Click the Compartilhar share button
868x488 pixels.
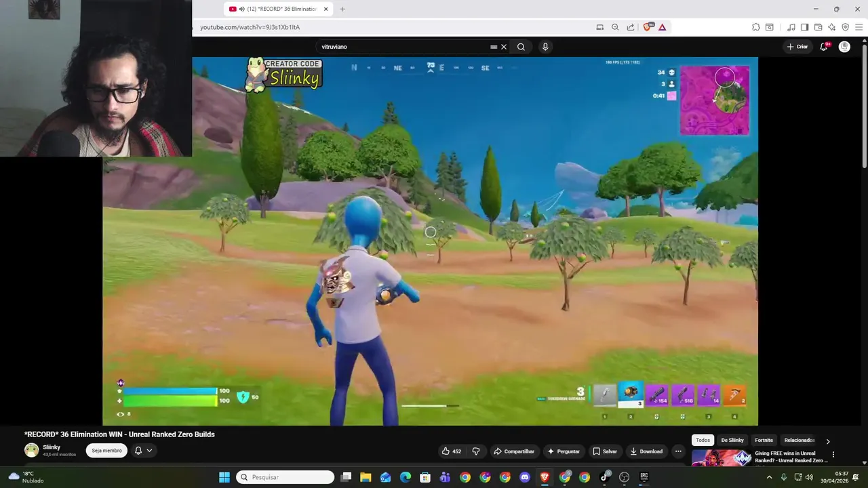[514, 451]
